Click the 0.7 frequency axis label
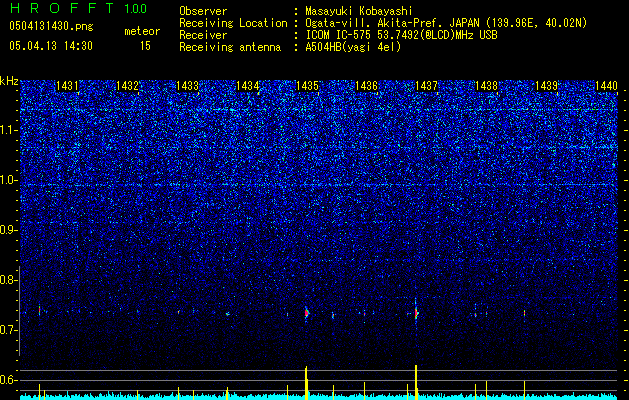 [x=7, y=330]
